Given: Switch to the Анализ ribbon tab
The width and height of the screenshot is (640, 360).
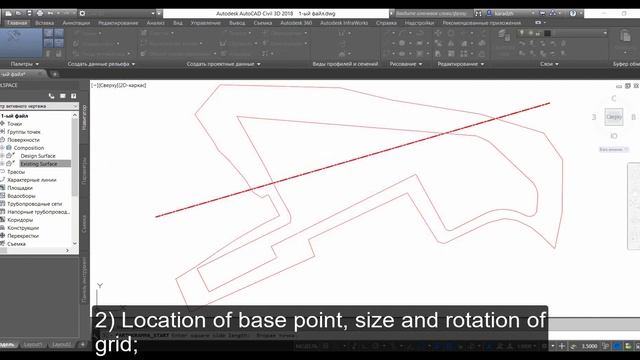Looking at the screenshot, I should [156, 23].
